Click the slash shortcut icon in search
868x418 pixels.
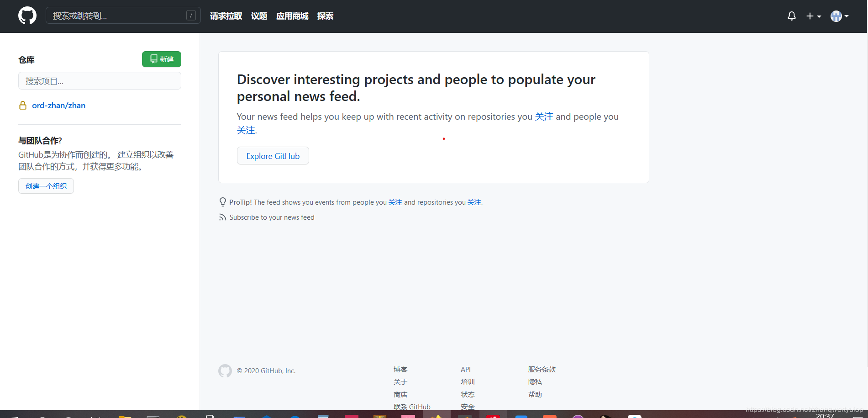pos(191,16)
